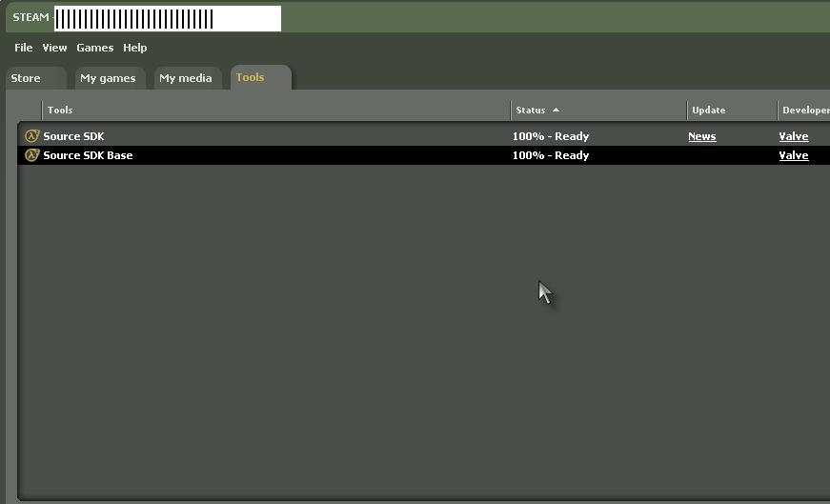Click the Source SDK lambda icon
The height and width of the screenshot is (504, 830).
[x=31, y=136]
